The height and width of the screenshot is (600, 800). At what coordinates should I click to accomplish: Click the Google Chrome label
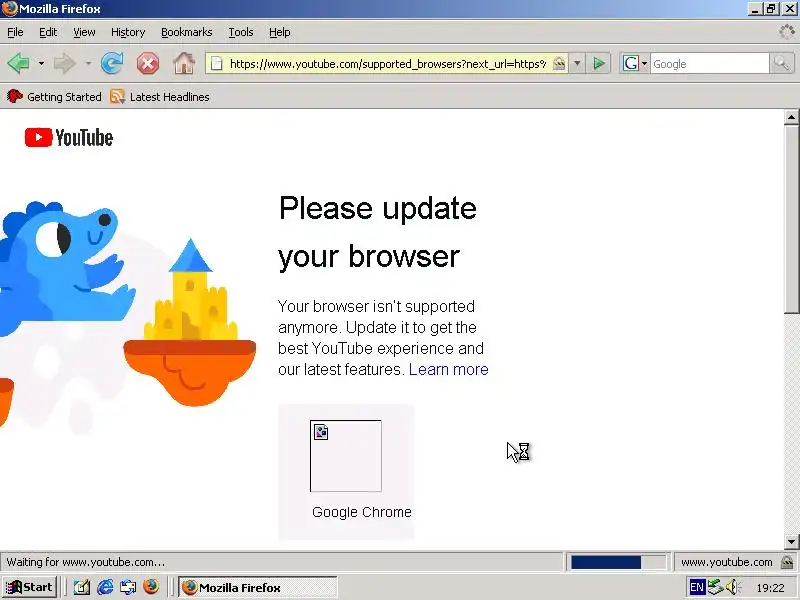tap(362, 512)
